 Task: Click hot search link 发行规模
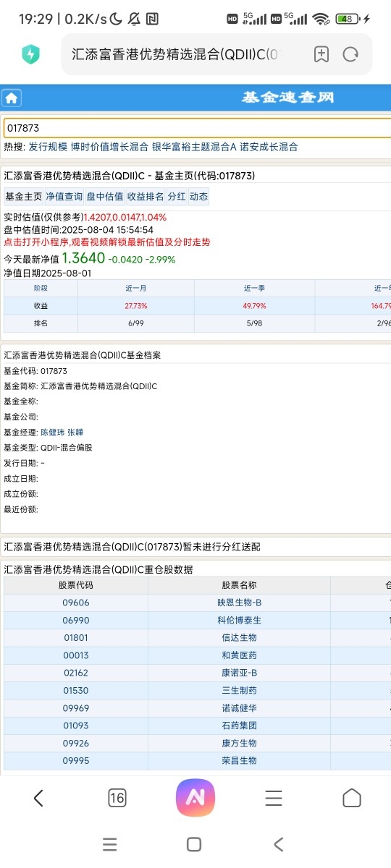48,147
